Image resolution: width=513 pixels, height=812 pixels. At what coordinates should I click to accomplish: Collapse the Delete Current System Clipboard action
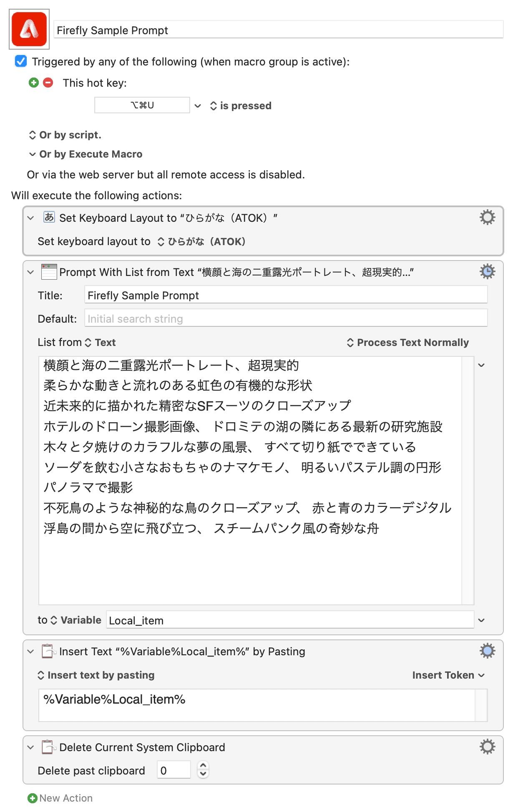coord(30,747)
